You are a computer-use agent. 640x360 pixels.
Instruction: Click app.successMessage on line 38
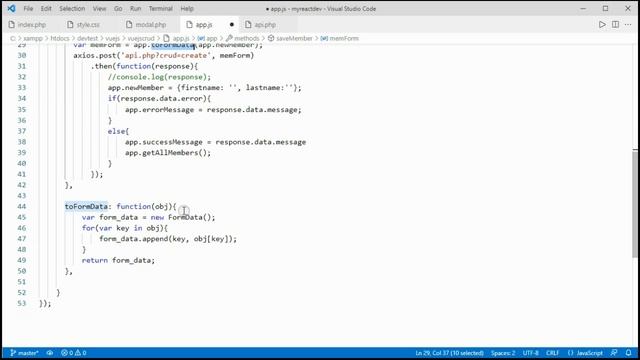click(164, 142)
